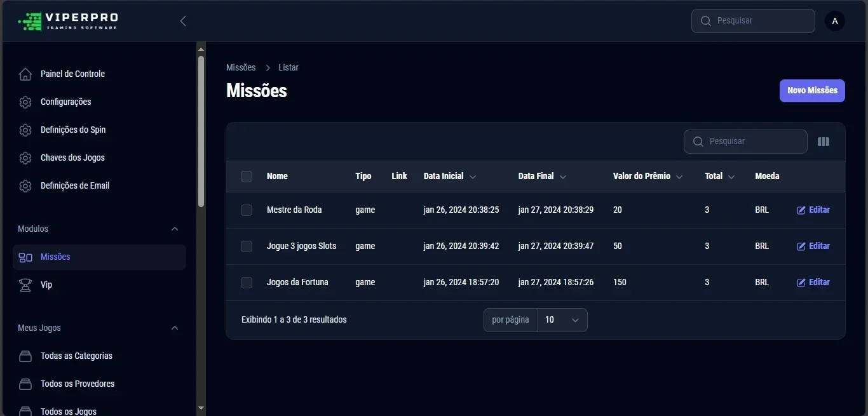Click the breadcrumb separator chevron
The width and height of the screenshot is (868, 416).
[268, 68]
